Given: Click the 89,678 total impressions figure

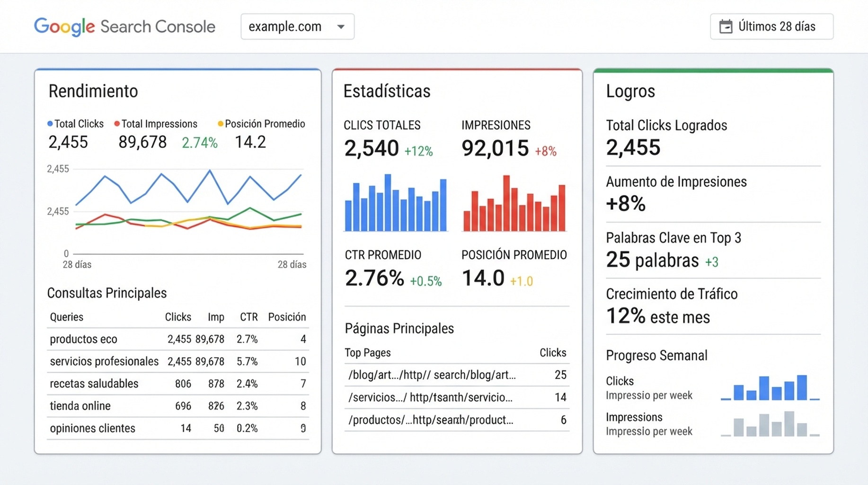Looking at the screenshot, I should [x=142, y=142].
